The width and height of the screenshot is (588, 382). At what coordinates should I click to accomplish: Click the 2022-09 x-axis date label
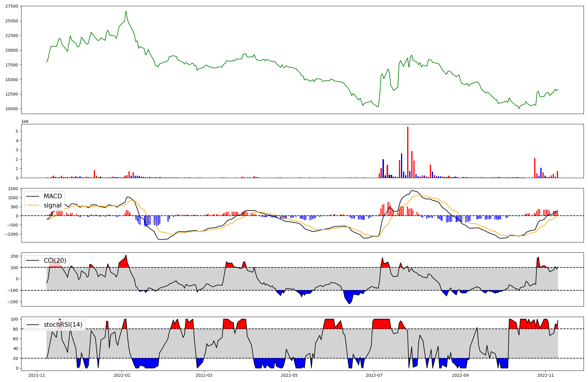pyautogui.click(x=460, y=375)
